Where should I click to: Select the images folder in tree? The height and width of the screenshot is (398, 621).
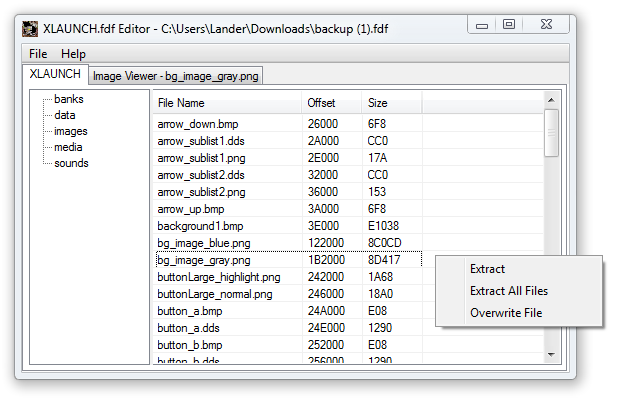click(70, 131)
